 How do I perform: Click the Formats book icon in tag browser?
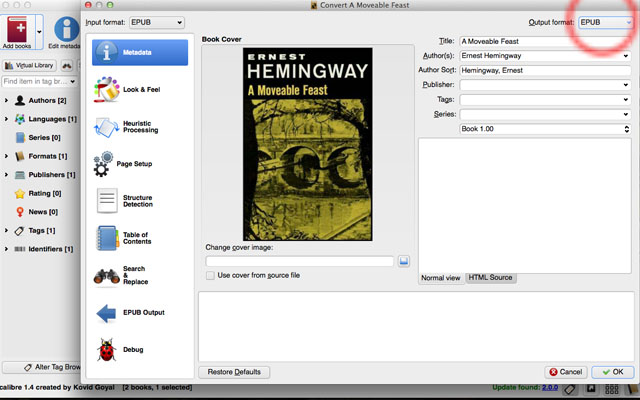20,156
